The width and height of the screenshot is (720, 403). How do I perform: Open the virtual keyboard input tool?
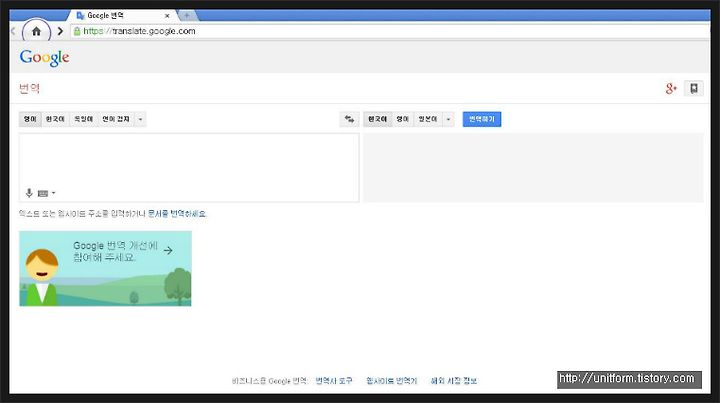pyautogui.click(x=43, y=194)
